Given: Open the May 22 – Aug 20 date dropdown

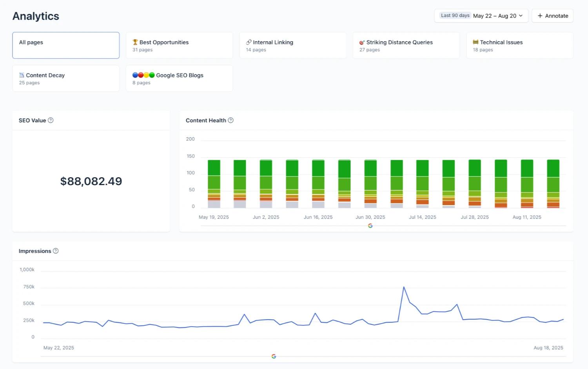Looking at the screenshot, I should [494, 16].
